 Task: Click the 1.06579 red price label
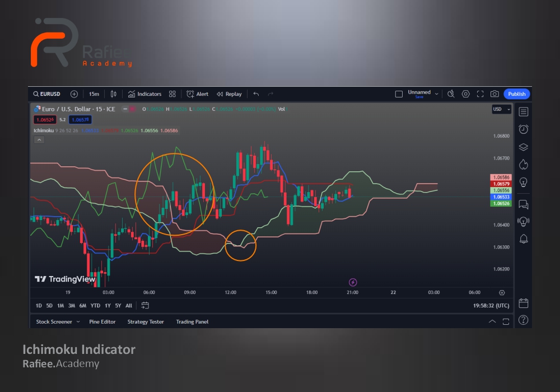(x=501, y=184)
